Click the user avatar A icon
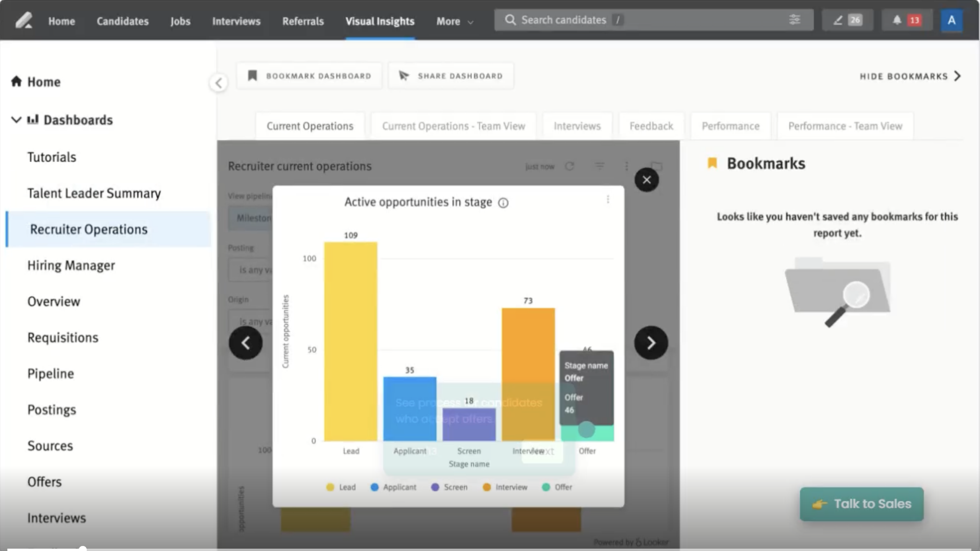Viewport: 980px width, 551px height. (951, 20)
